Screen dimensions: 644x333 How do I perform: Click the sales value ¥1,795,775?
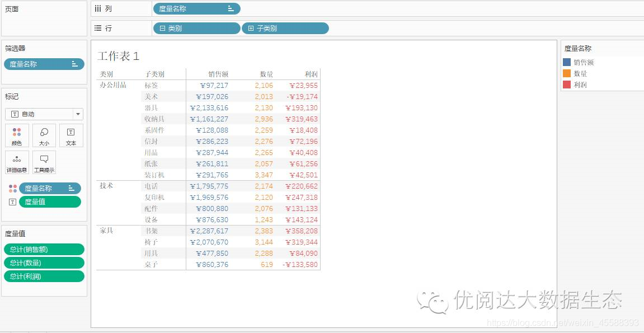tap(209, 186)
